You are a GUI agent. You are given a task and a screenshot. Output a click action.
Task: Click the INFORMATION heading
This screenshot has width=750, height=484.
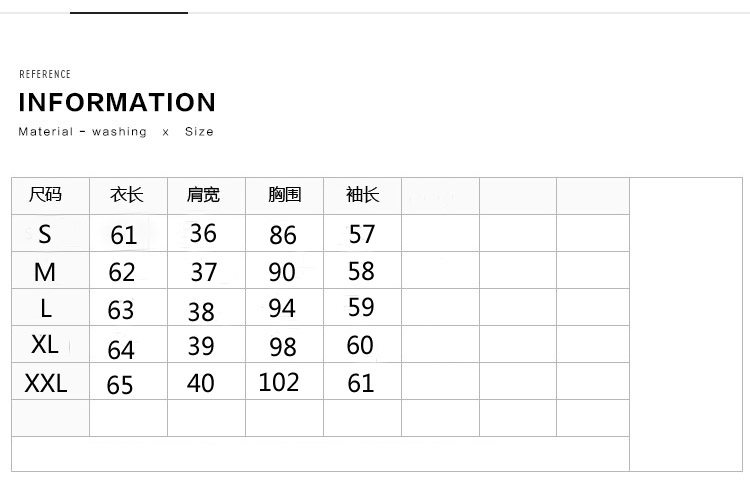tap(117, 103)
